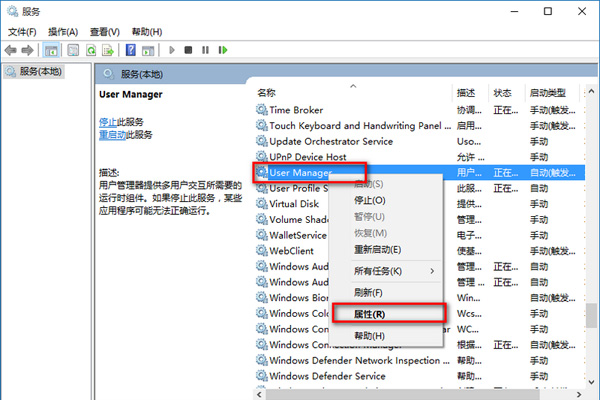Click the gear icon beside UPnP Device Host
The width and height of the screenshot is (600, 400).
(262, 157)
